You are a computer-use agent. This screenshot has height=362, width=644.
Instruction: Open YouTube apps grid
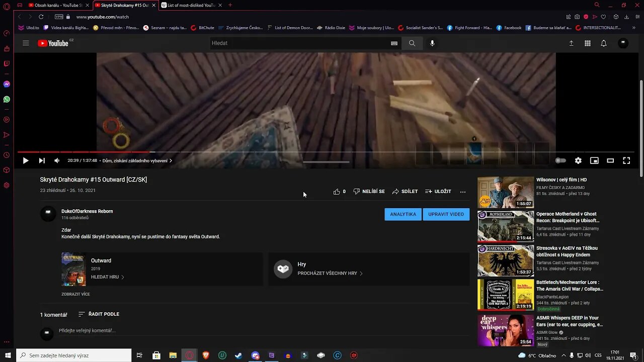click(x=587, y=43)
